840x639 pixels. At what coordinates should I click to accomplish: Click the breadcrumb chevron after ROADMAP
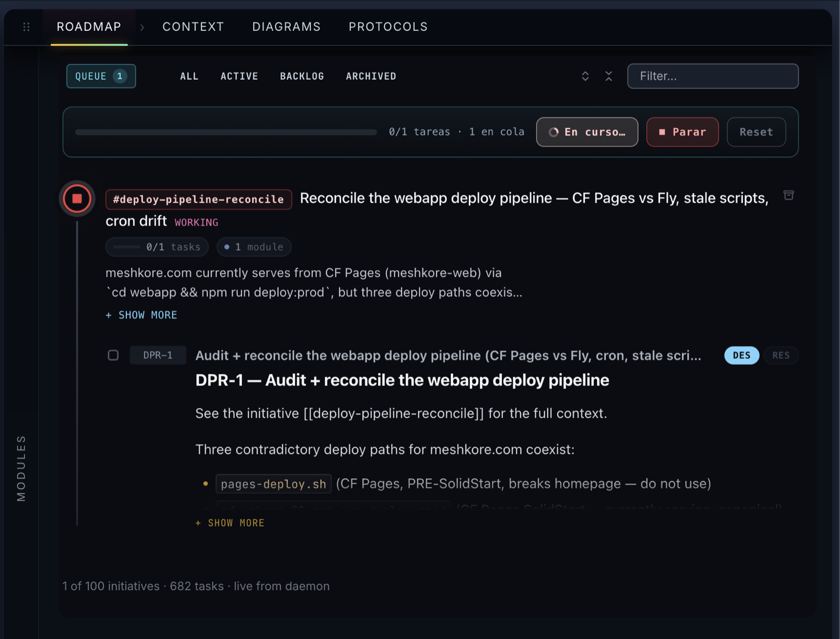(142, 27)
